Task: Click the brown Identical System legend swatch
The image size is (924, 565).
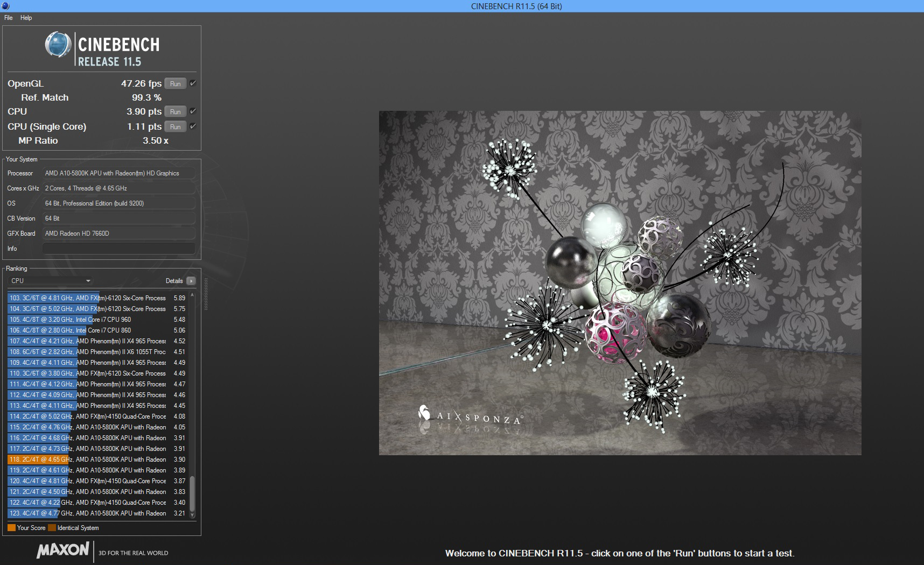Action: (x=52, y=528)
